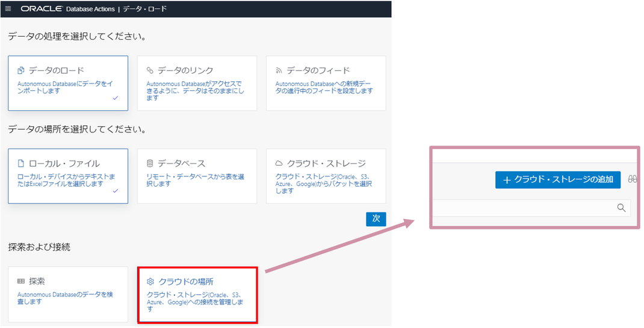Choose データベース as data location
The image size is (644, 328).
click(x=197, y=176)
